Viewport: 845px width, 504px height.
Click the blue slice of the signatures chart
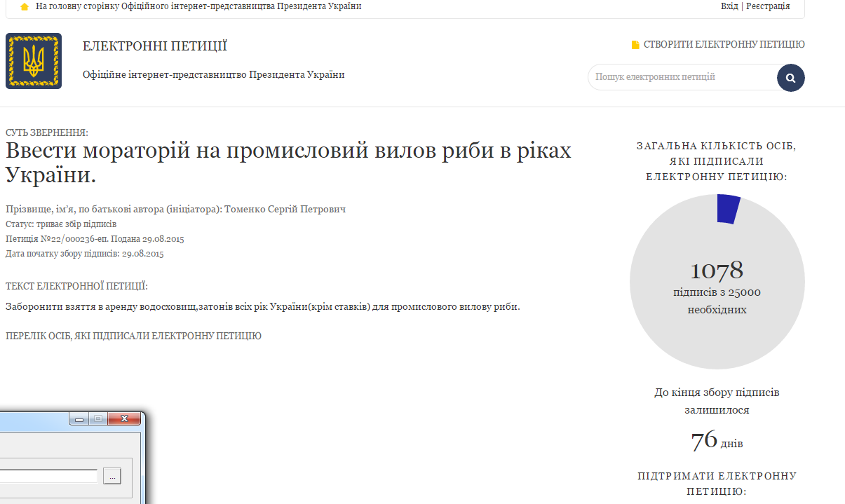tap(729, 210)
